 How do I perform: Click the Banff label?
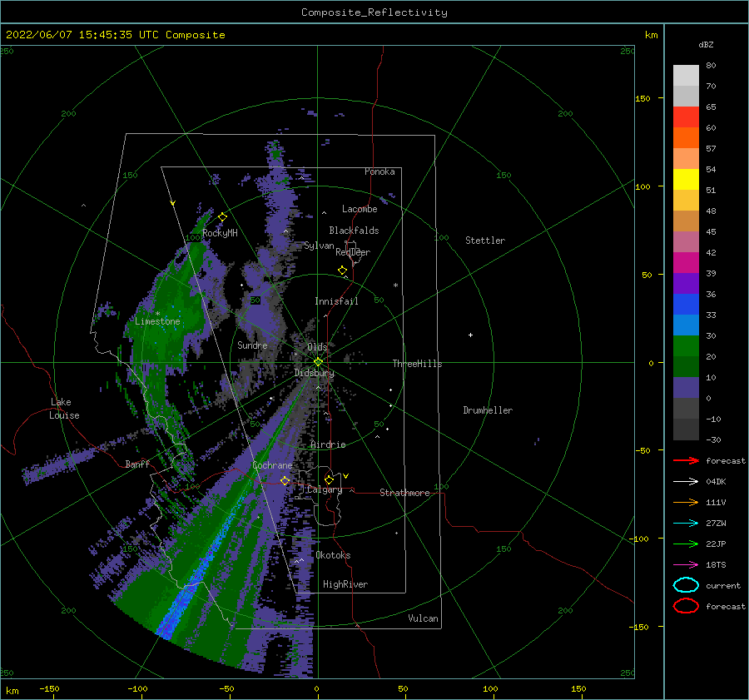137,464
